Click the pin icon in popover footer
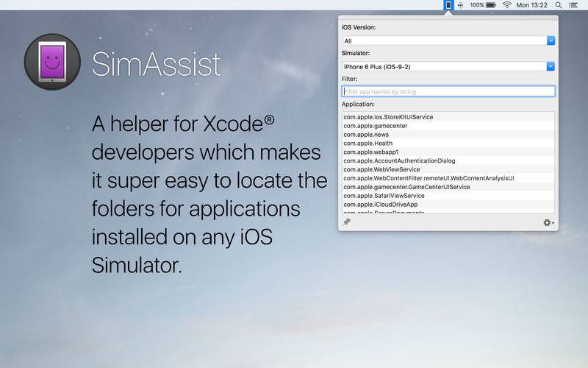The width and height of the screenshot is (588, 368). [x=347, y=222]
